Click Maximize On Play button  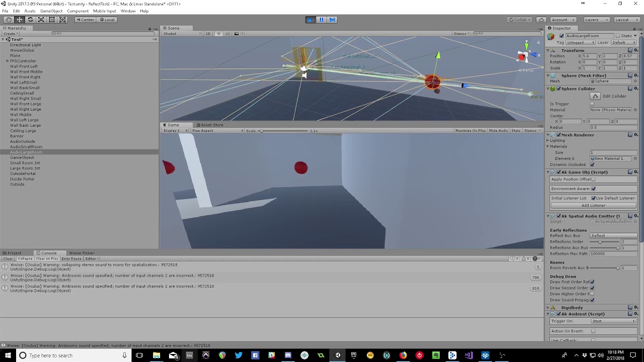click(x=470, y=131)
